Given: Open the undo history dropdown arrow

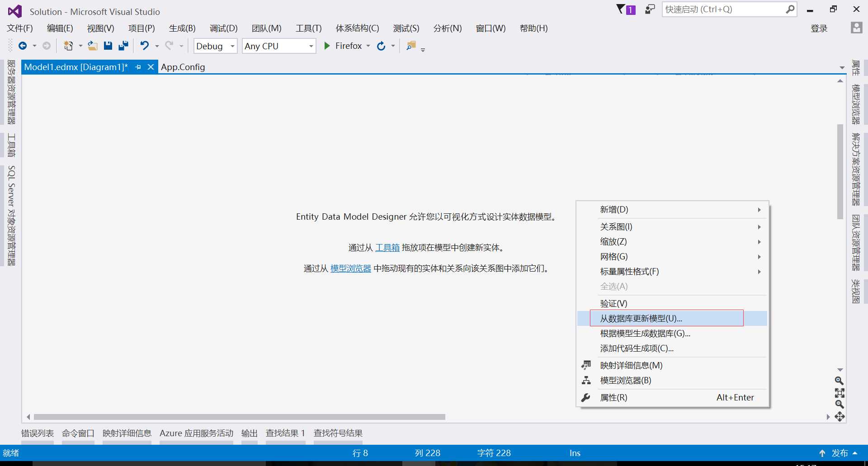Looking at the screenshot, I should tap(157, 46).
